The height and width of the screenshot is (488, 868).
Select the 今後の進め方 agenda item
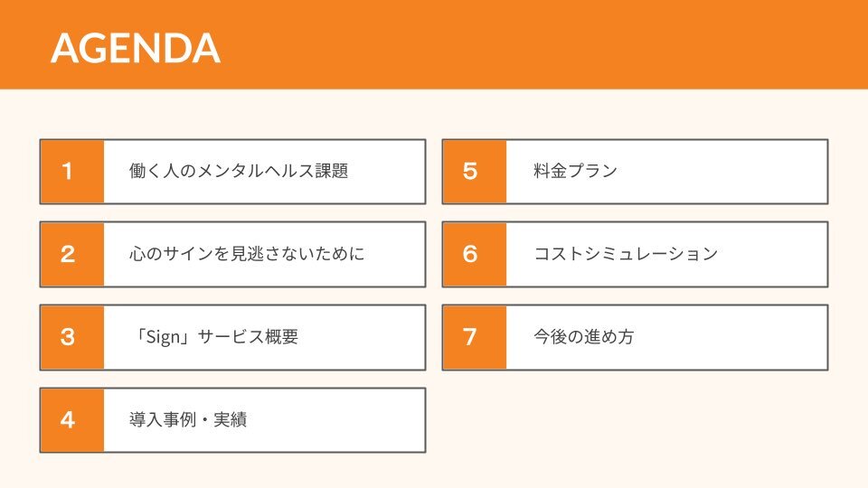click(583, 337)
